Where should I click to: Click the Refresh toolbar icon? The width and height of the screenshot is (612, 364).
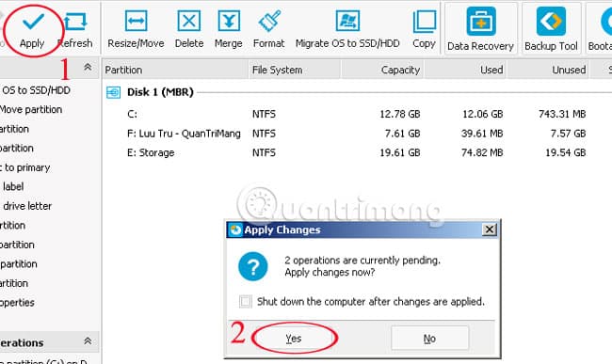75,22
